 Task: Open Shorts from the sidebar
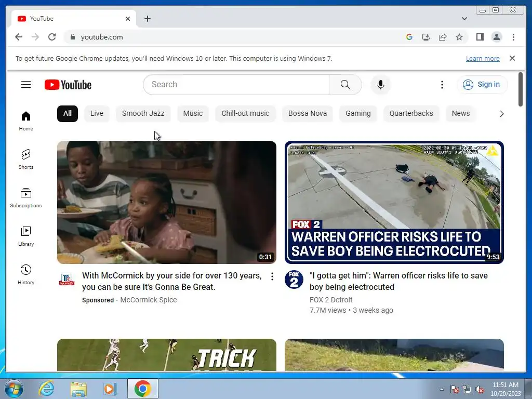tap(26, 159)
